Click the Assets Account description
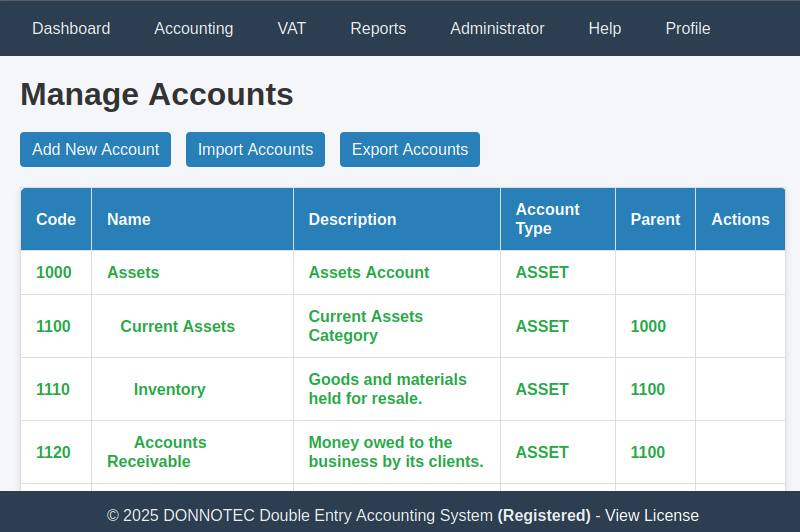This screenshot has width=800, height=532. [369, 272]
